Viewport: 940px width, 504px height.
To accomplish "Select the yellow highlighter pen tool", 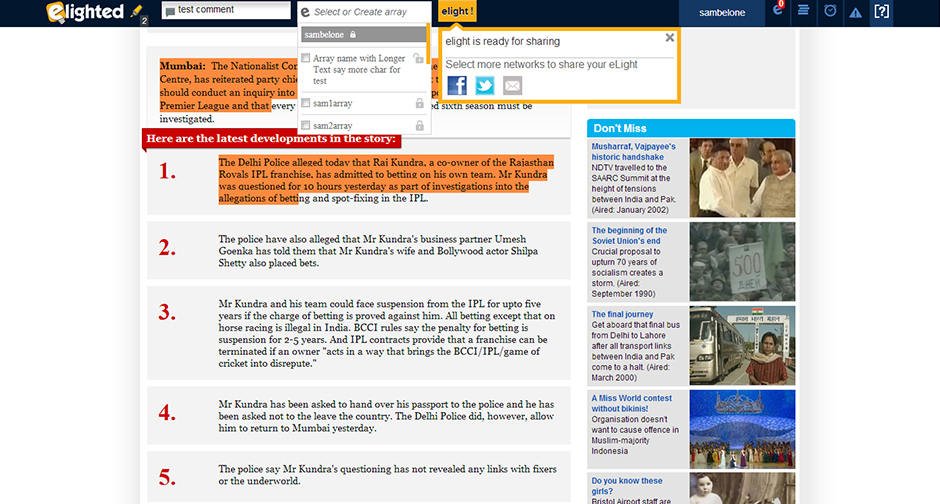I will point(136,11).
